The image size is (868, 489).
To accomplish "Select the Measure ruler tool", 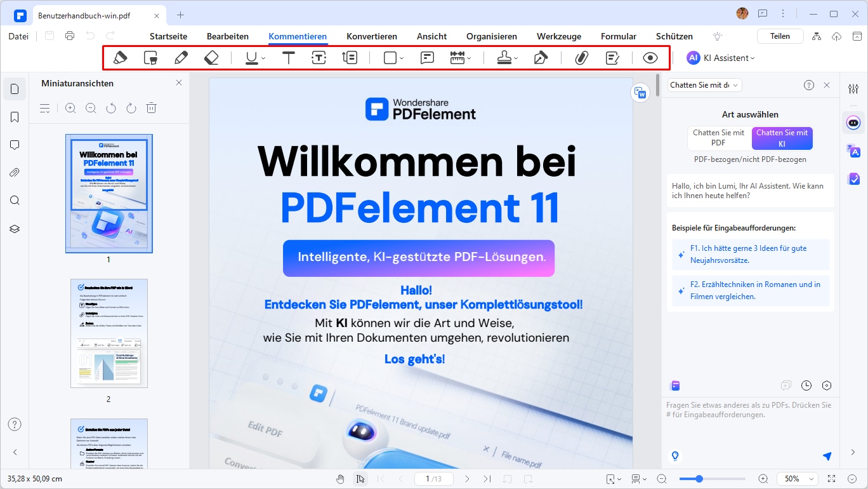I will pyautogui.click(x=458, y=58).
